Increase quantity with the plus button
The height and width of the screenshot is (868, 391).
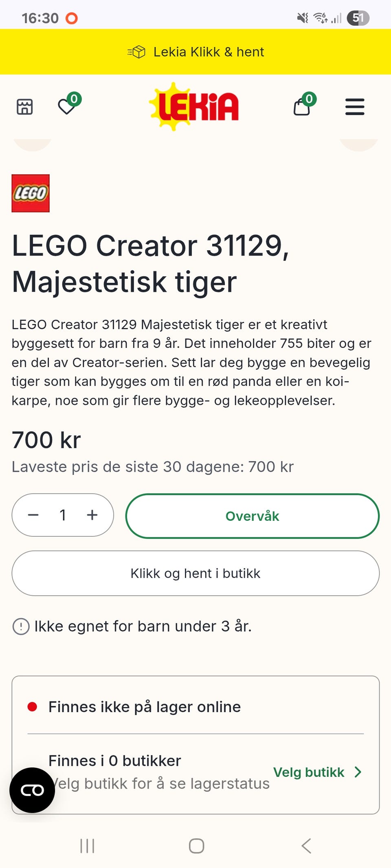(92, 515)
